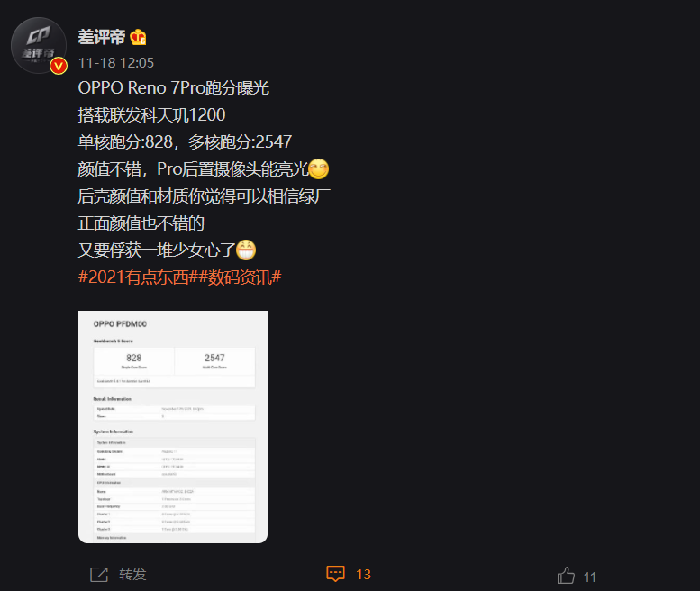Like the post with thumbs-up icon

(566, 576)
